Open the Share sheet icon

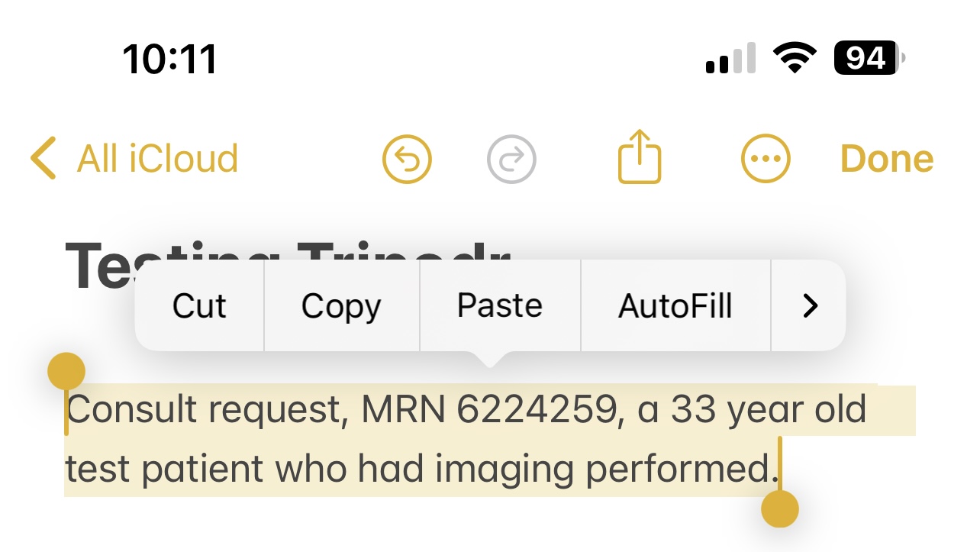coord(639,157)
